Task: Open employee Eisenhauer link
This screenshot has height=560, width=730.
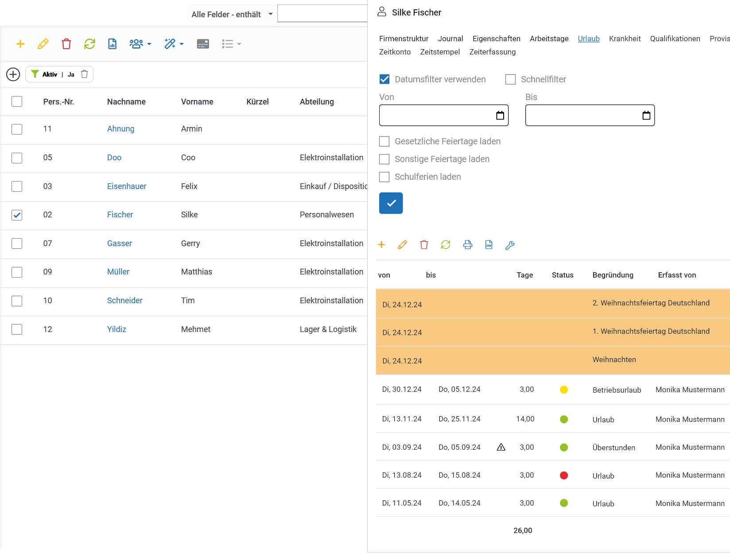Action: click(127, 186)
